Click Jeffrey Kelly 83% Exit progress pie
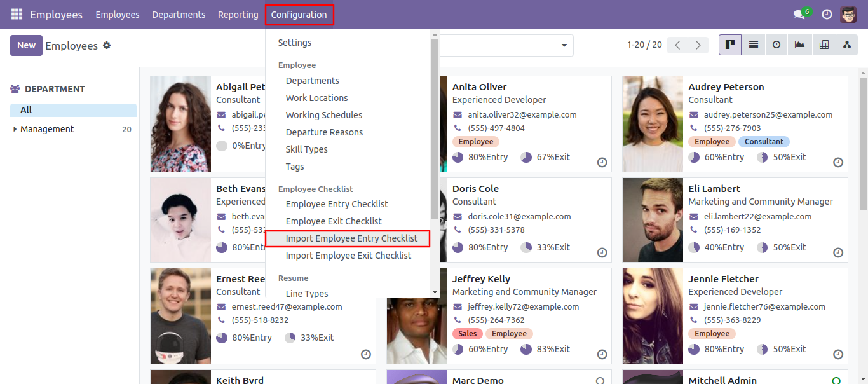Viewport: 868px width, 384px height. point(526,349)
